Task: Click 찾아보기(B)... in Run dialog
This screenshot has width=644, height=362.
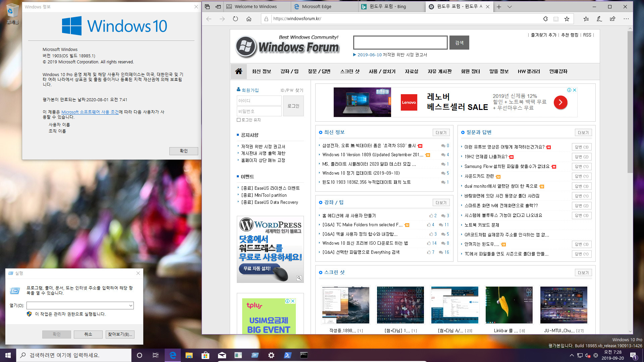Action: tap(120, 334)
